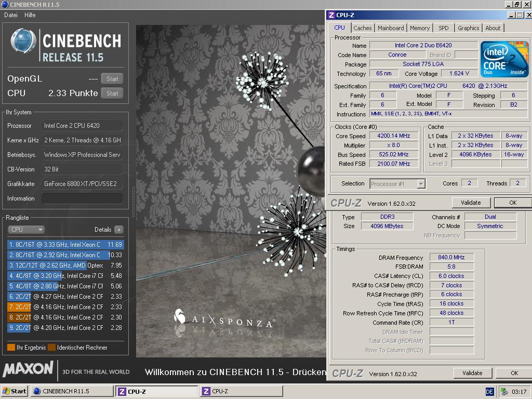Start the CPU benchmark
Image resolution: width=532 pixels, height=399 pixels.
[112, 94]
